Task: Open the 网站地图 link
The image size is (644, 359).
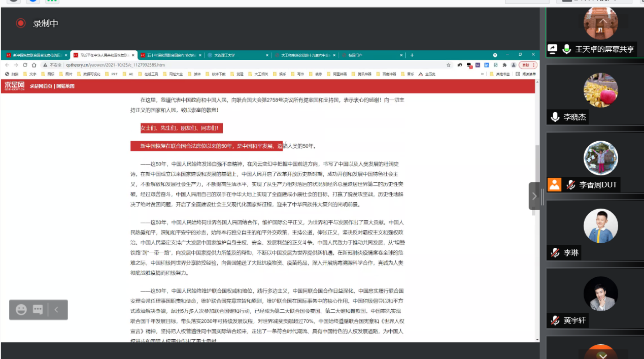Action: pos(65,86)
